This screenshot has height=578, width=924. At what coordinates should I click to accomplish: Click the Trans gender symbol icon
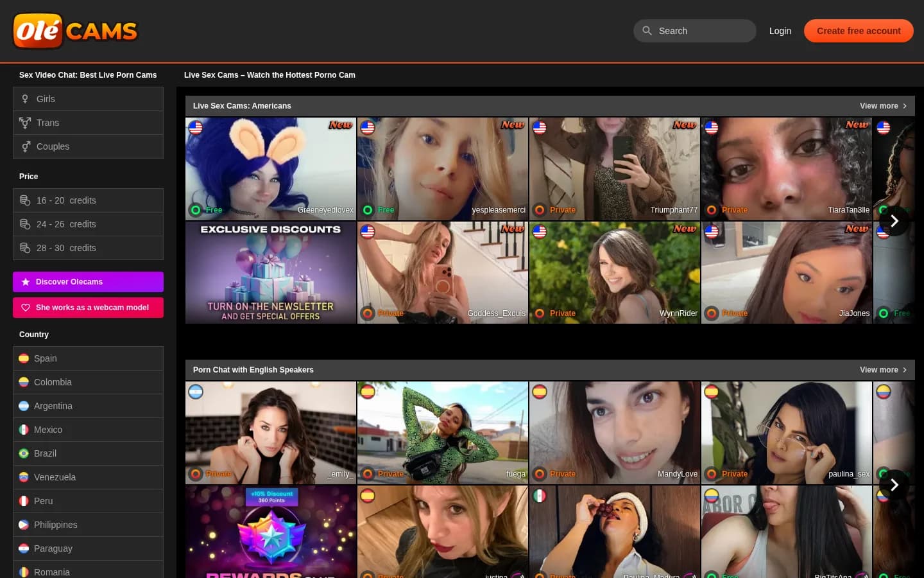pos(25,123)
